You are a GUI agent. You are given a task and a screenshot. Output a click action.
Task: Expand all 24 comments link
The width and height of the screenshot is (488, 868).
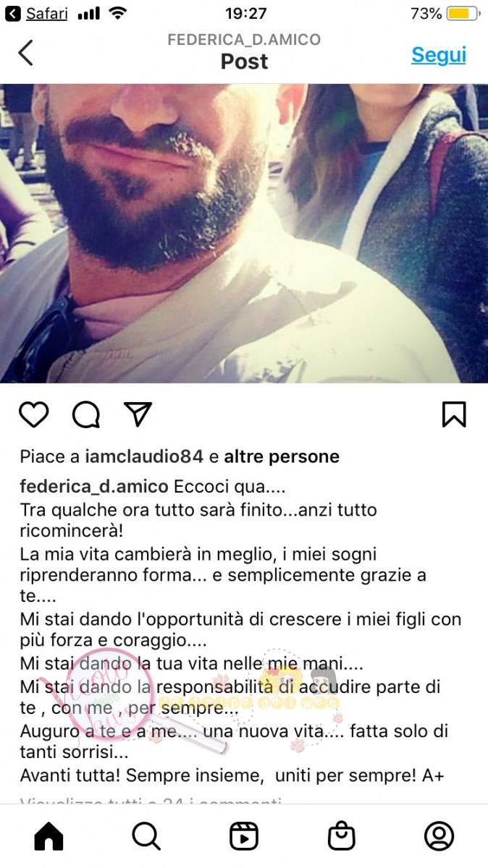151,799
